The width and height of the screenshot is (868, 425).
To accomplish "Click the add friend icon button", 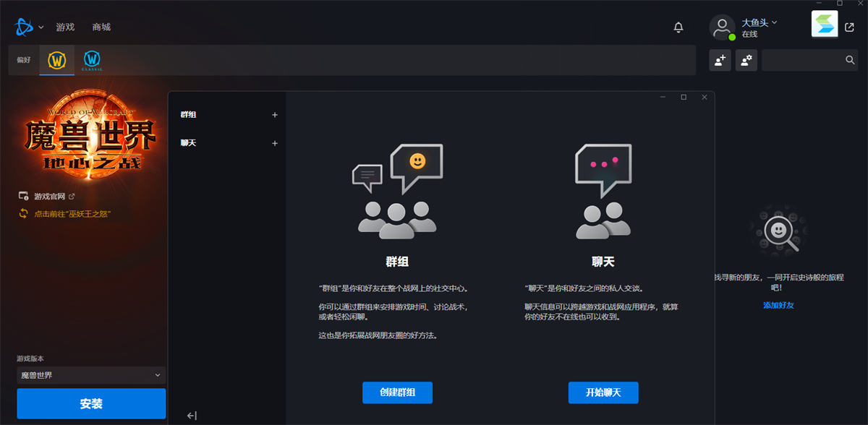I will coord(720,61).
